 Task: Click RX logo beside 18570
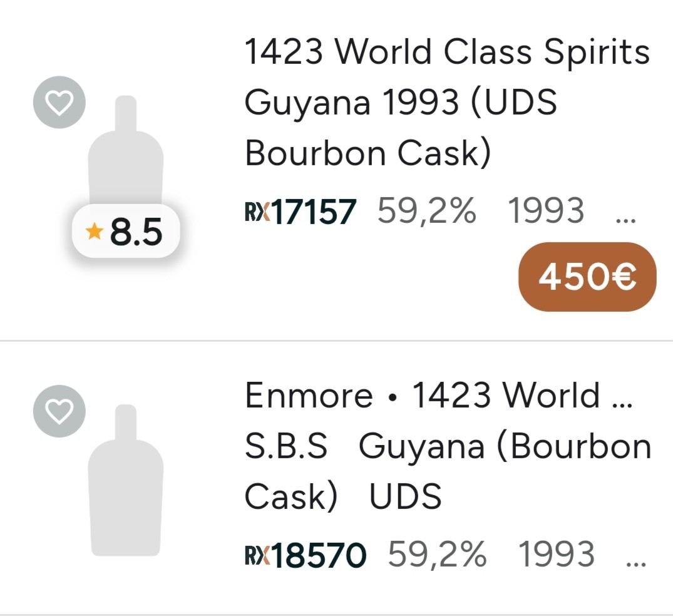pyautogui.click(x=257, y=555)
